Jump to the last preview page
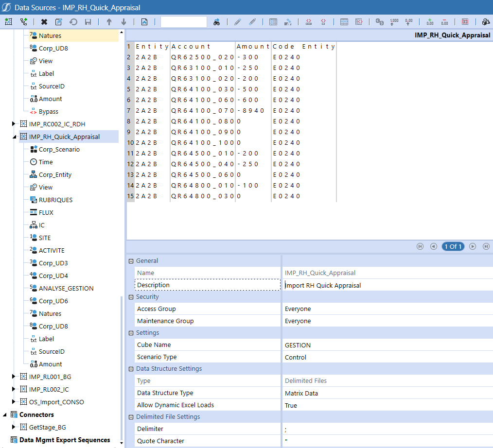The width and height of the screenshot is (493, 448). pyautogui.click(x=486, y=246)
